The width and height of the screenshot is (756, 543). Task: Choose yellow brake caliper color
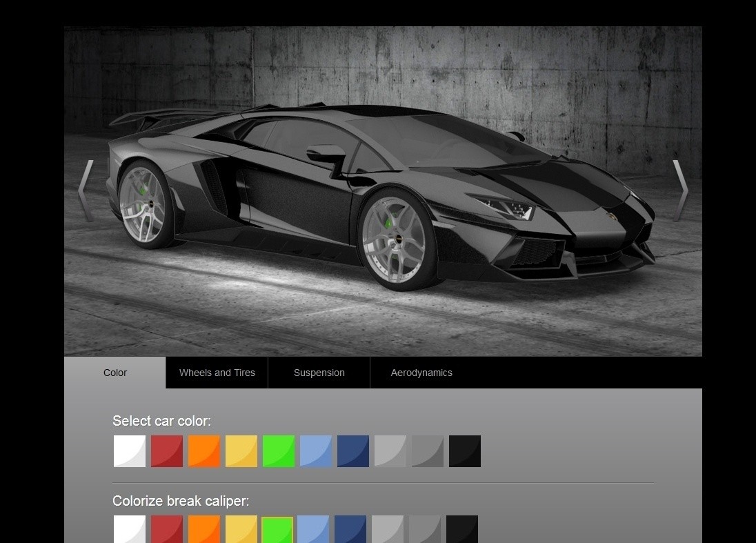[241, 529]
